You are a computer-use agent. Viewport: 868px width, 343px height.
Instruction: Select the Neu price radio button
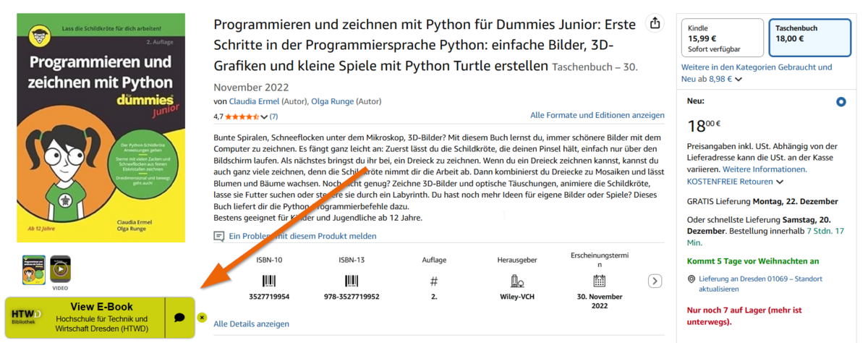point(841,102)
